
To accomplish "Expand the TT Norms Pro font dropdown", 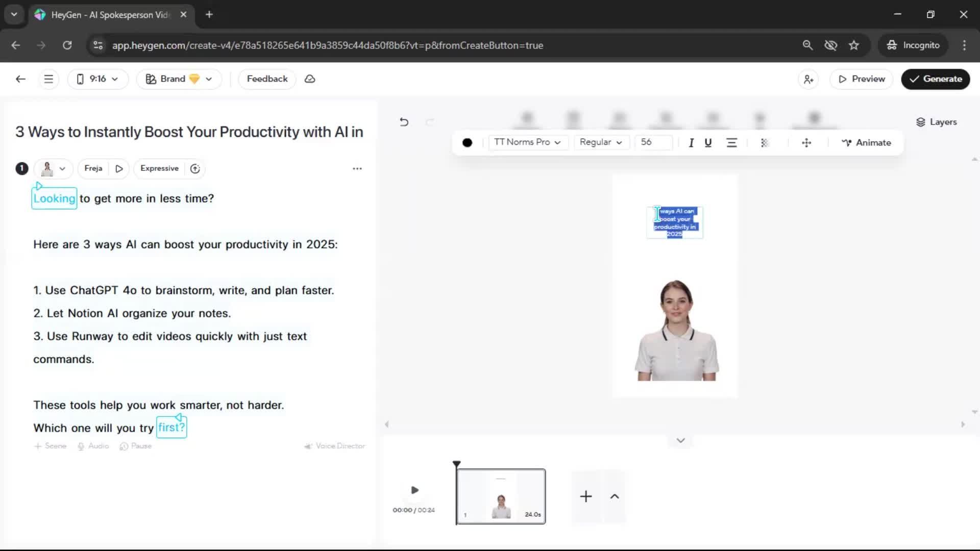I will (x=527, y=142).
